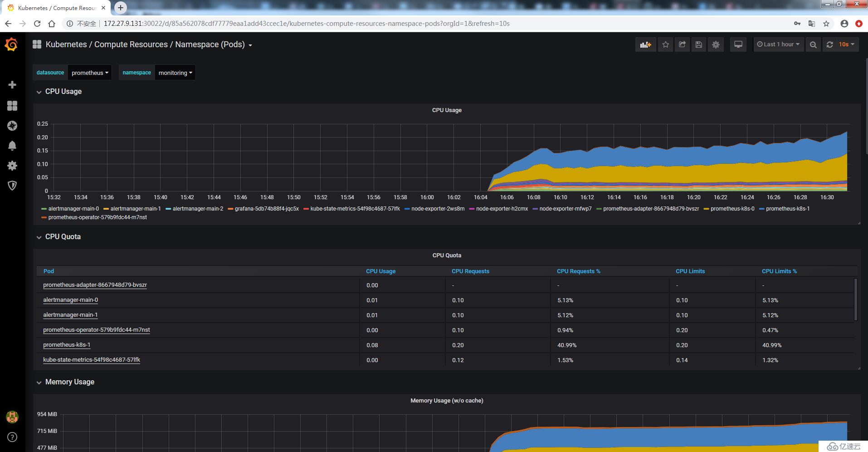Open pod kube-state-metrics-54f98c4687-57lfk link in table
868x452 pixels.
(92, 360)
